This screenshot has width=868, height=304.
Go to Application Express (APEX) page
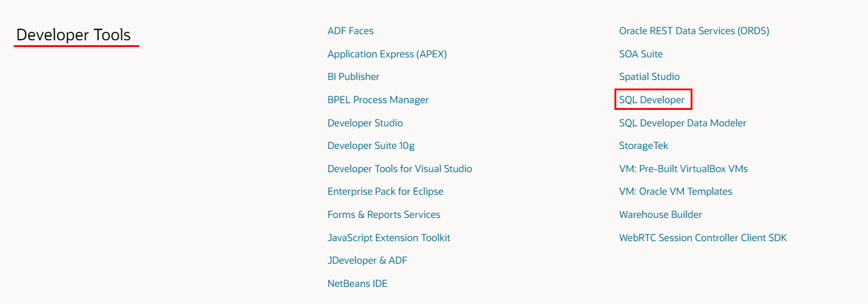(387, 54)
